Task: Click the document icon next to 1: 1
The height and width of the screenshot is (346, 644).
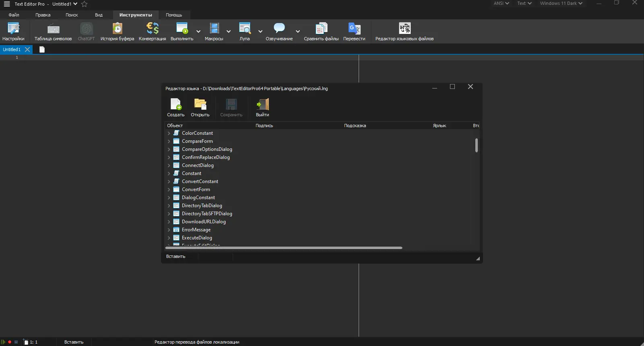Action: pos(26,342)
